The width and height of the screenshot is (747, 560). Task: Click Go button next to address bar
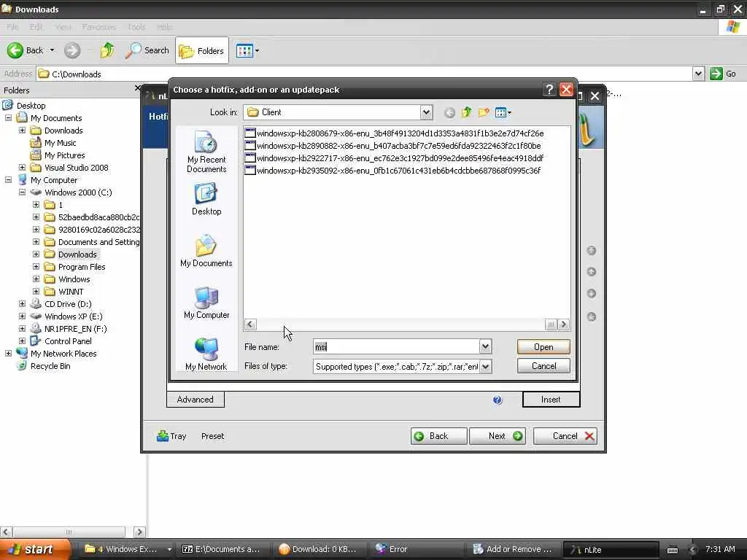click(723, 74)
